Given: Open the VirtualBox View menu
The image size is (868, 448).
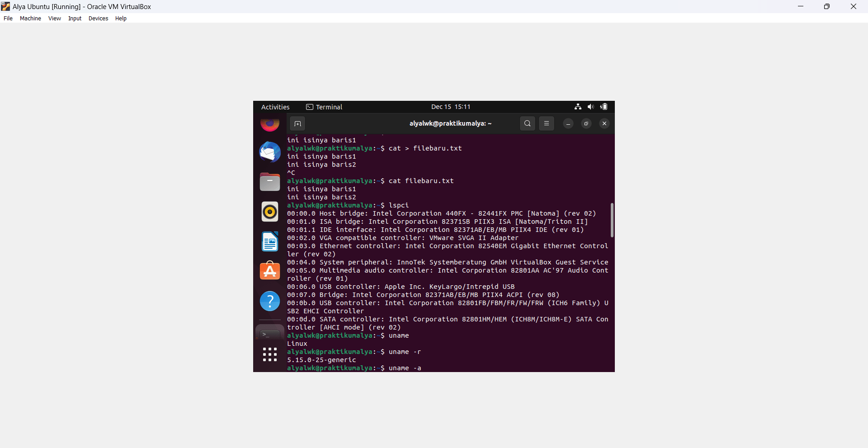Looking at the screenshot, I should [x=55, y=19].
